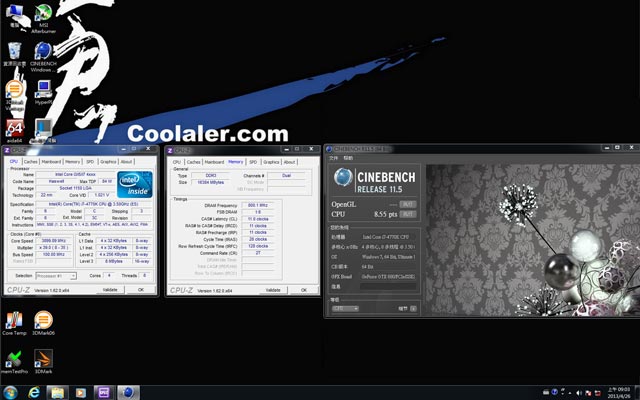
Task: Open Graphics tab in left CPU-Z window
Action: pos(108,162)
